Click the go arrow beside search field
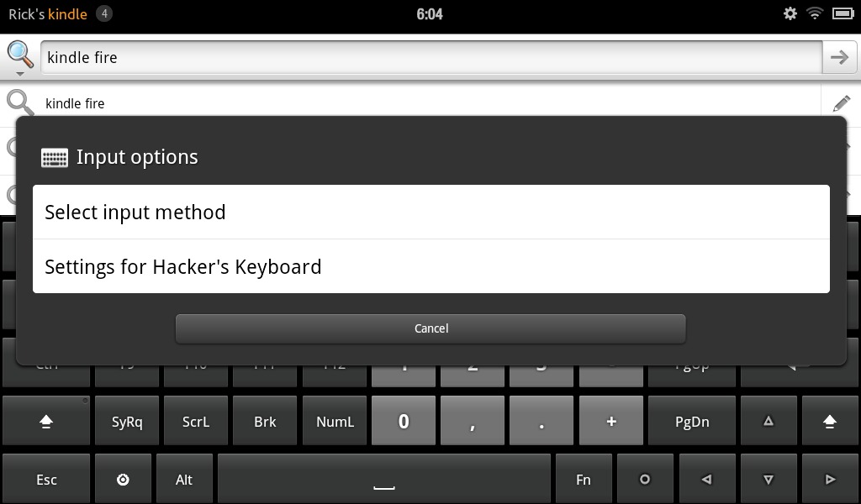 [839, 57]
